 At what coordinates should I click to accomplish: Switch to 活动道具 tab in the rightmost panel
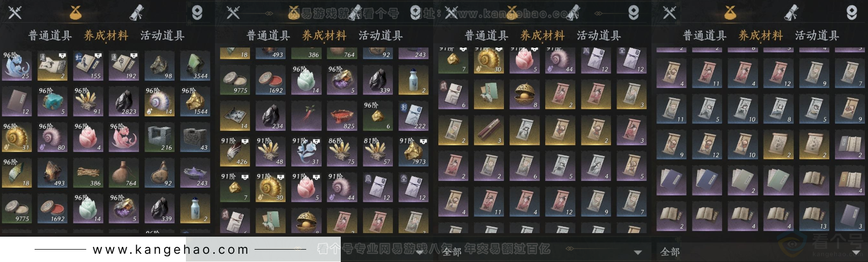click(x=817, y=36)
